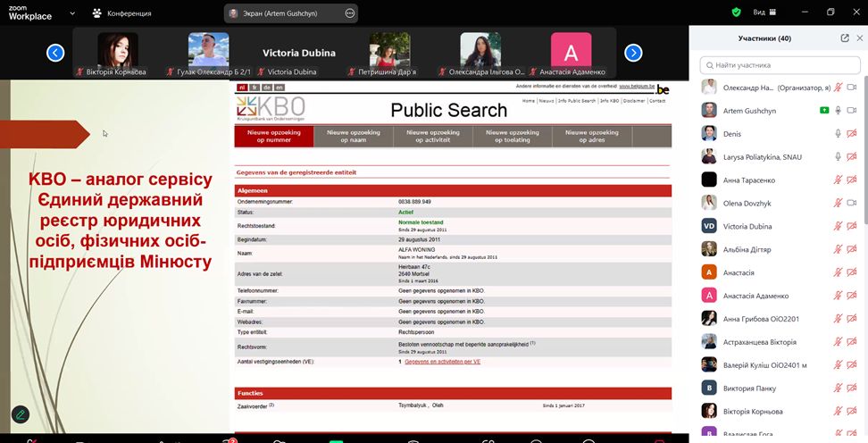Toggle Larysa Poliatykina camera-off icon
868x443 pixels.
[x=852, y=156]
